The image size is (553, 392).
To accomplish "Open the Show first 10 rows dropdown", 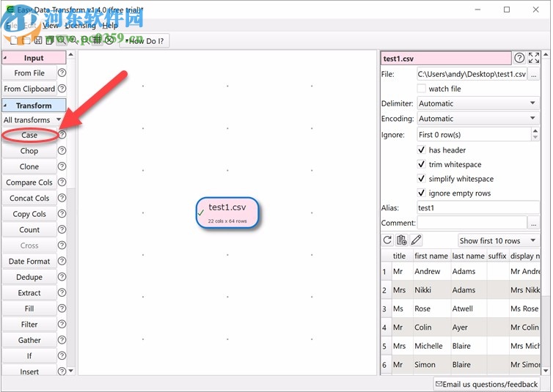I will pos(498,240).
